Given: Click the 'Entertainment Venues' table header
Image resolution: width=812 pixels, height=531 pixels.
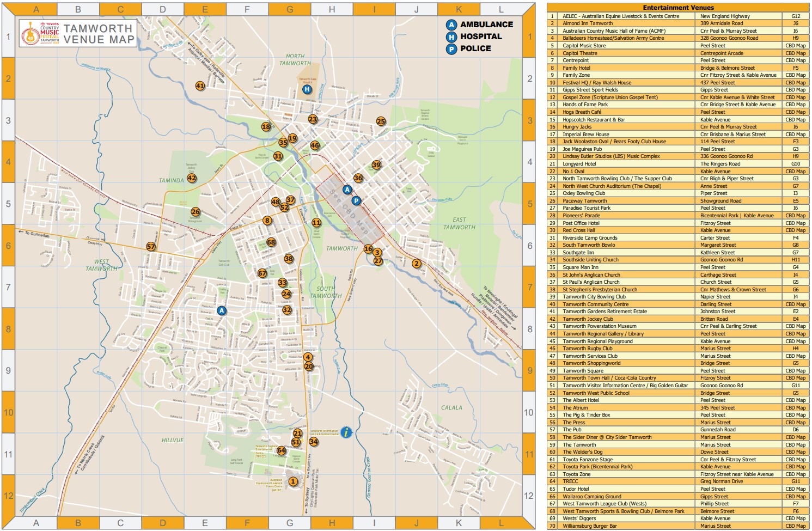Looking at the screenshot, I should 678,8.
